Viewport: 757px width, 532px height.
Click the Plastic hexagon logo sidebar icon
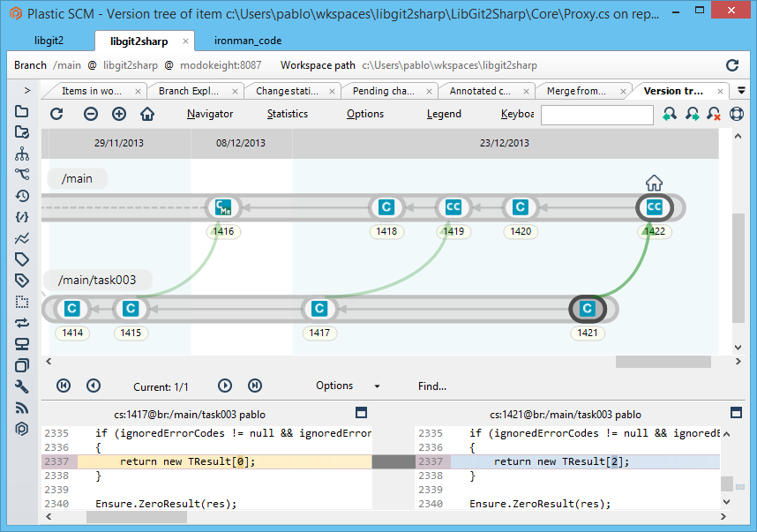[22, 429]
